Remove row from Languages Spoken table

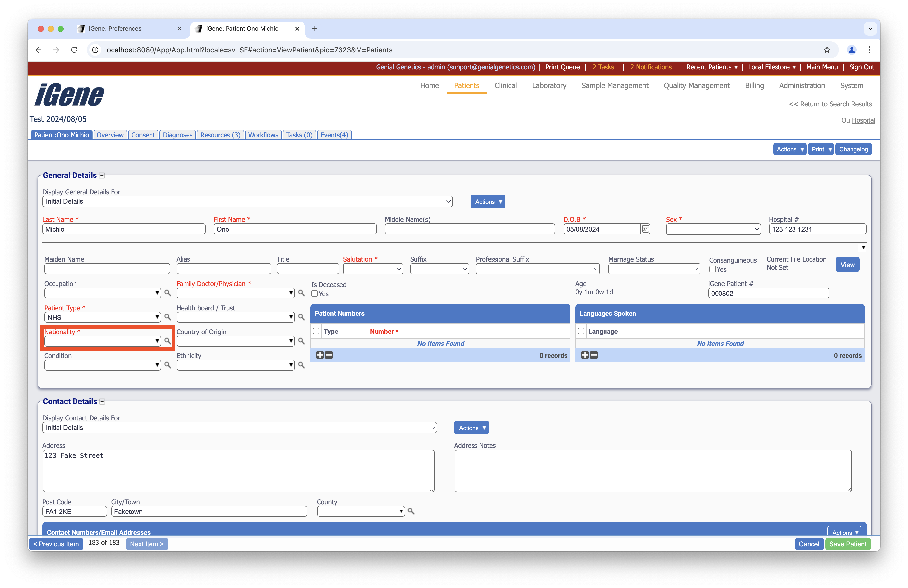point(594,355)
